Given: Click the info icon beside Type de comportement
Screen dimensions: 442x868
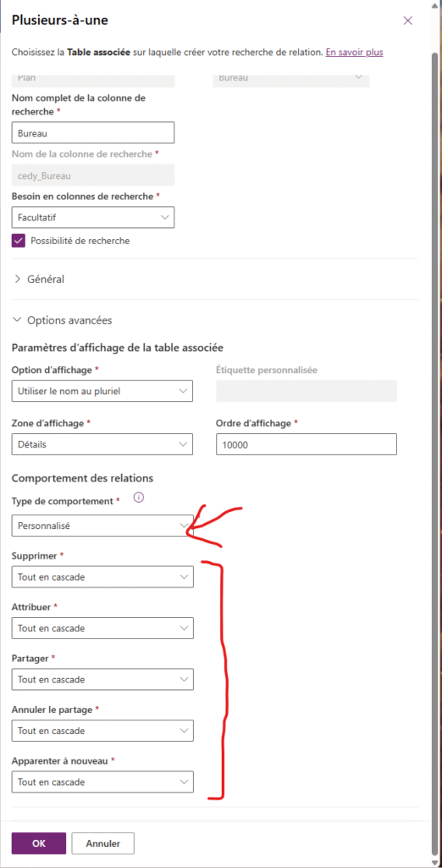Looking at the screenshot, I should coord(139,498).
